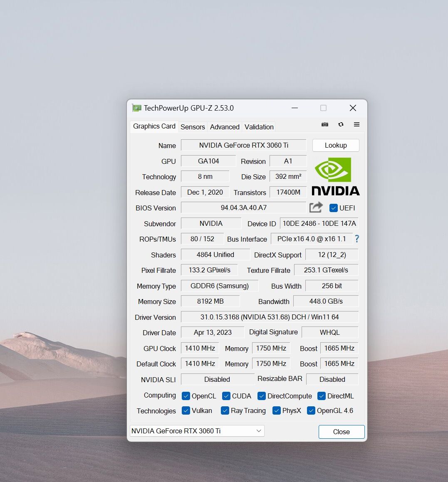Minimize the GPU-Z window

coord(295,108)
